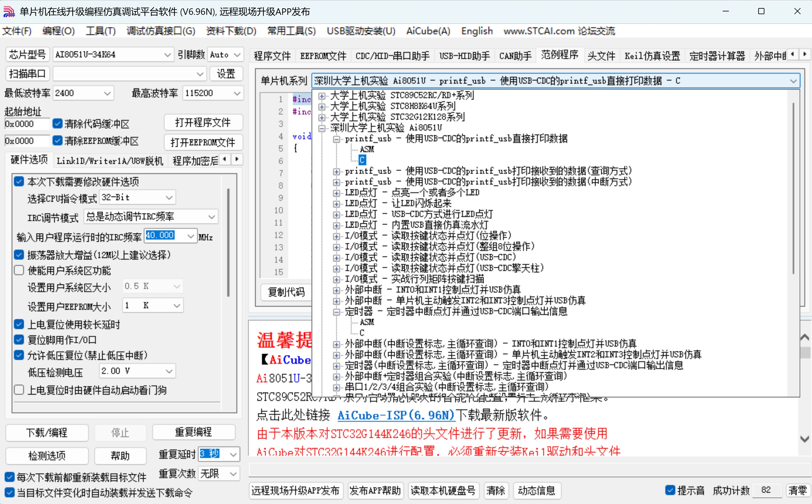Click the 下载/编程 button

coord(47,432)
